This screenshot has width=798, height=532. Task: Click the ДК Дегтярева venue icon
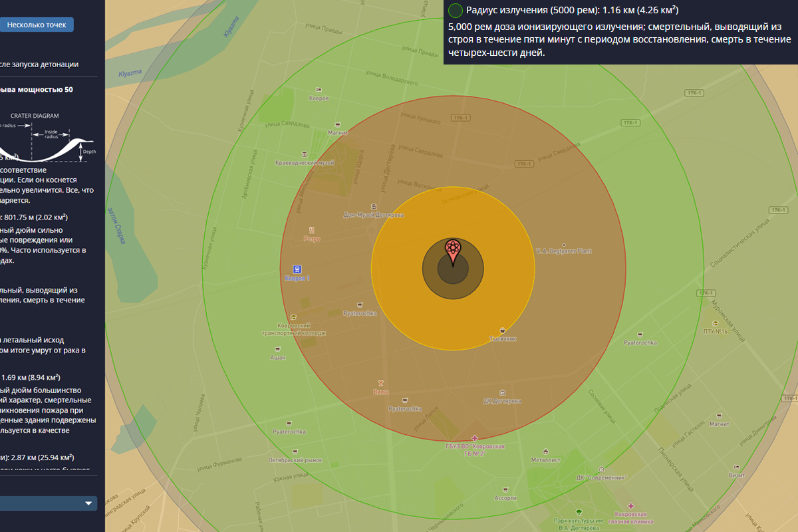502,392
